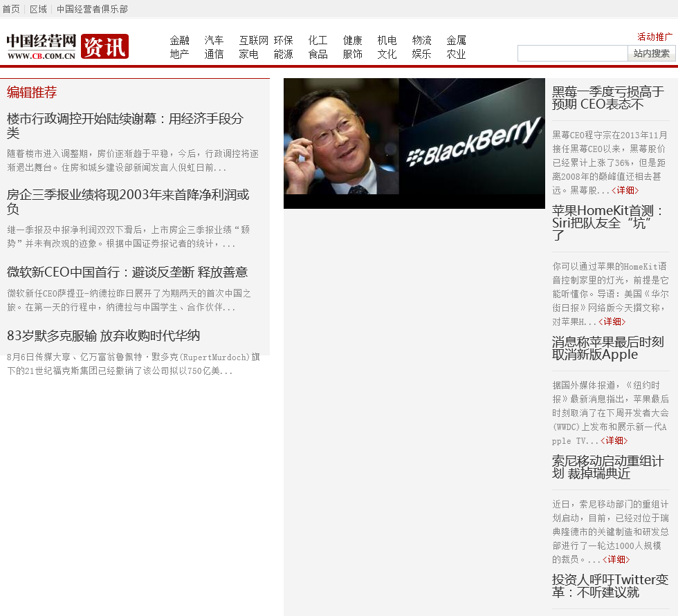
Task: Go to the 通信 category
Action: pyautogui.click(x=214, y=54)
